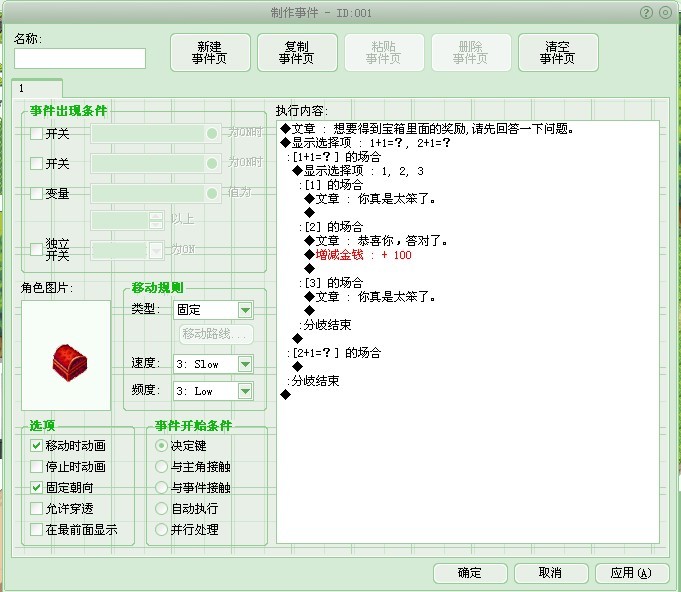Click the 变量 selector round button

pos(212,193)
